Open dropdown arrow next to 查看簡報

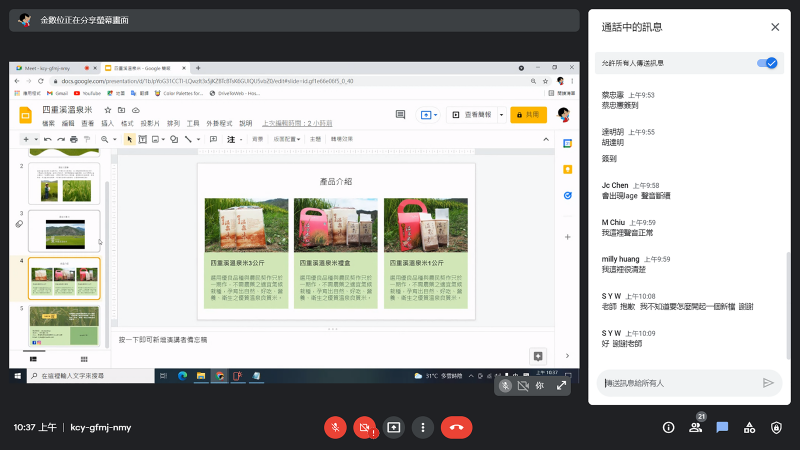(502, 115)
